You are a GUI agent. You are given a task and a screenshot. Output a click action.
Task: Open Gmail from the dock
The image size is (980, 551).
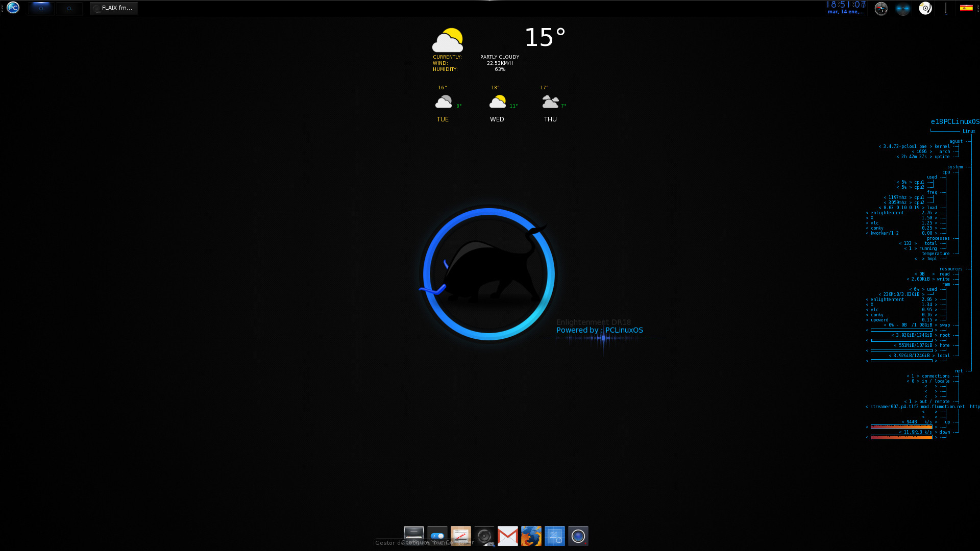508,536
